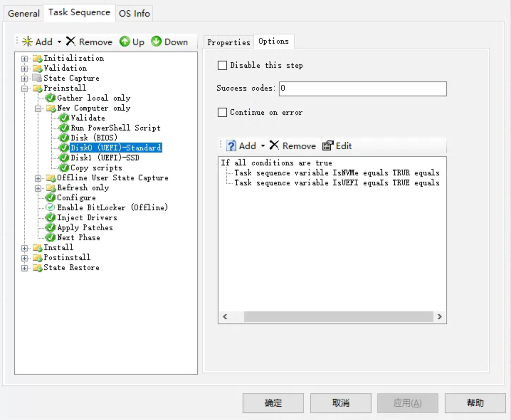The width and height of the screenshot is (511, 420).
Task: Expand the Initialization group
Action: coord(25,59)
